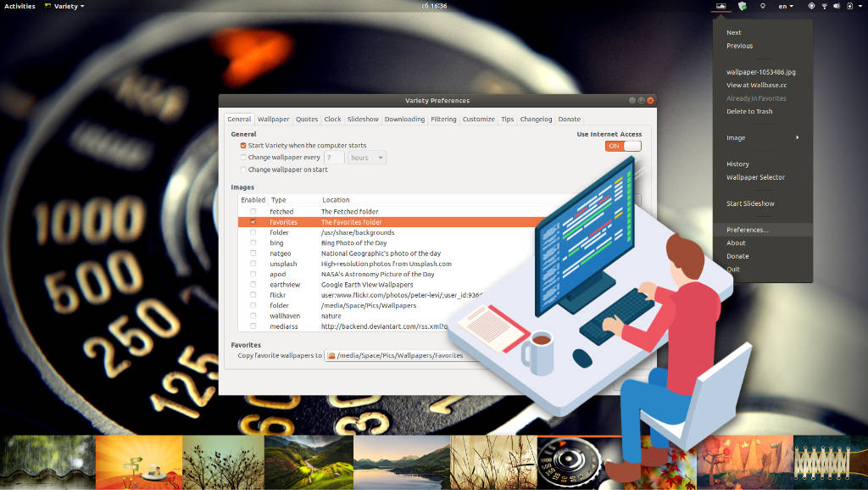Enable the earthview source checkbox

coord(253,285)
